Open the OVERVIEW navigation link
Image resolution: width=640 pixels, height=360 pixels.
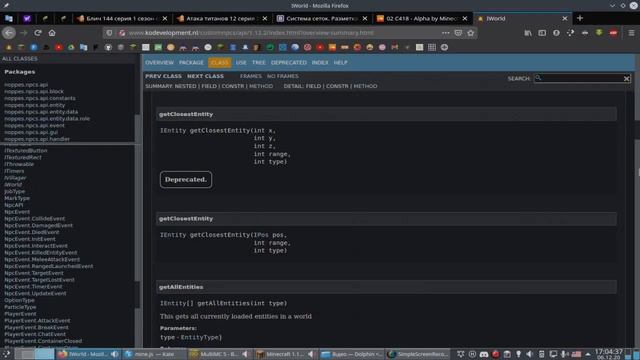pos(160,62)
